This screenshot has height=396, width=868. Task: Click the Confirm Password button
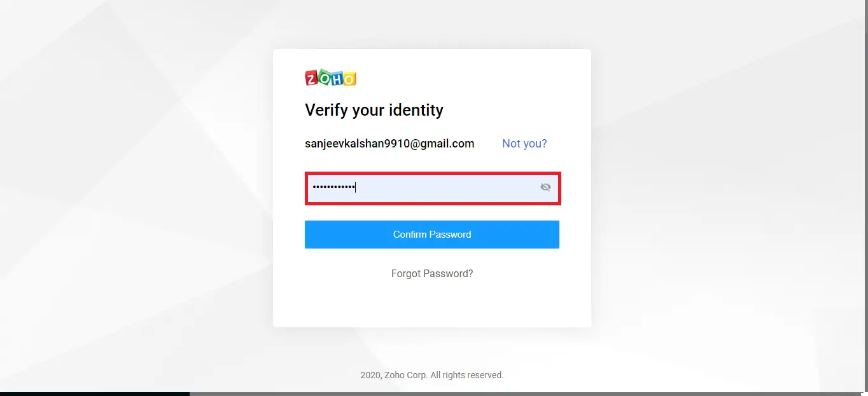click(432, 235)
